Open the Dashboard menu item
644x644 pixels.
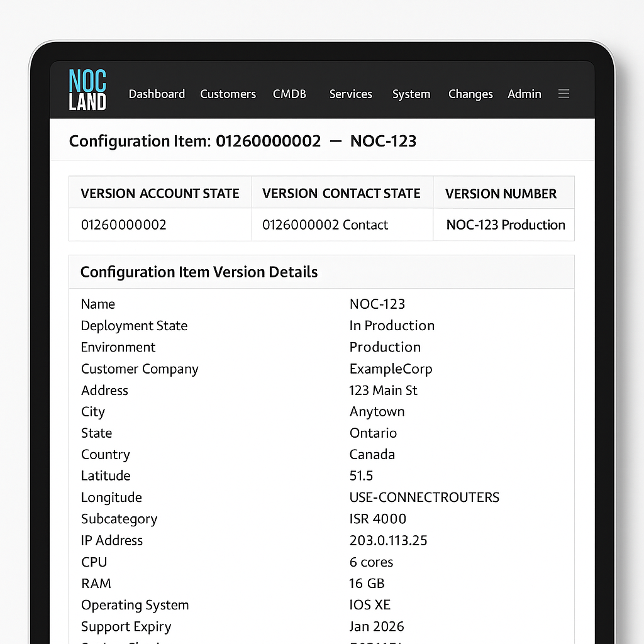point(157,94)
